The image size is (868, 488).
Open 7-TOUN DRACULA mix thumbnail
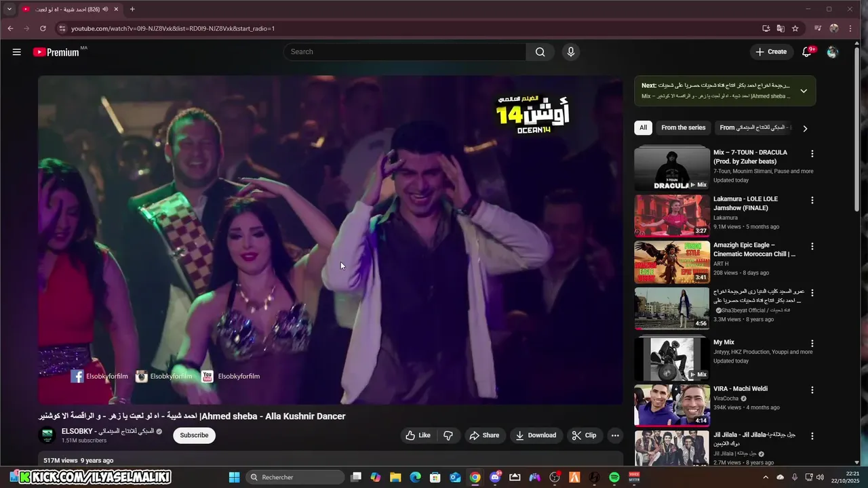click(x=672, y=169)
